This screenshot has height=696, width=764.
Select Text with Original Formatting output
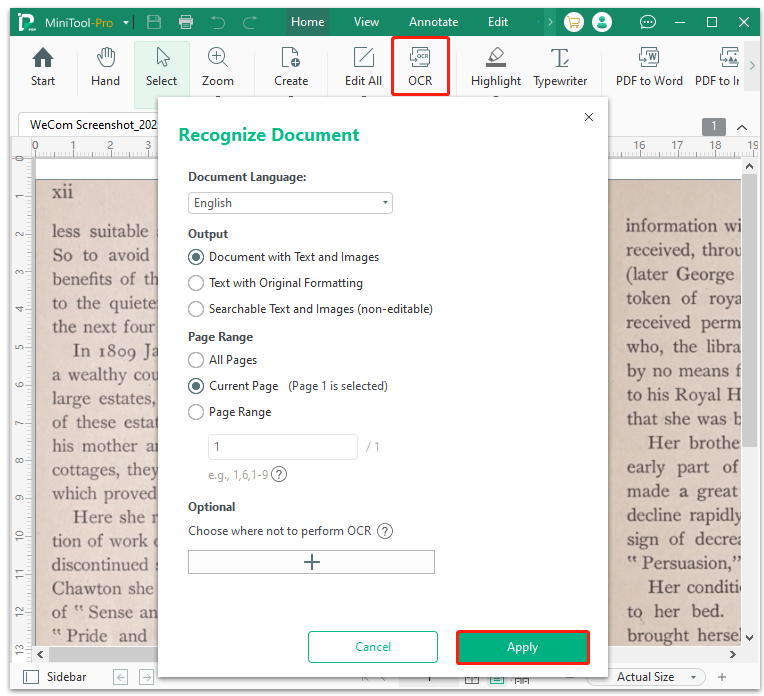pos(196,283)
